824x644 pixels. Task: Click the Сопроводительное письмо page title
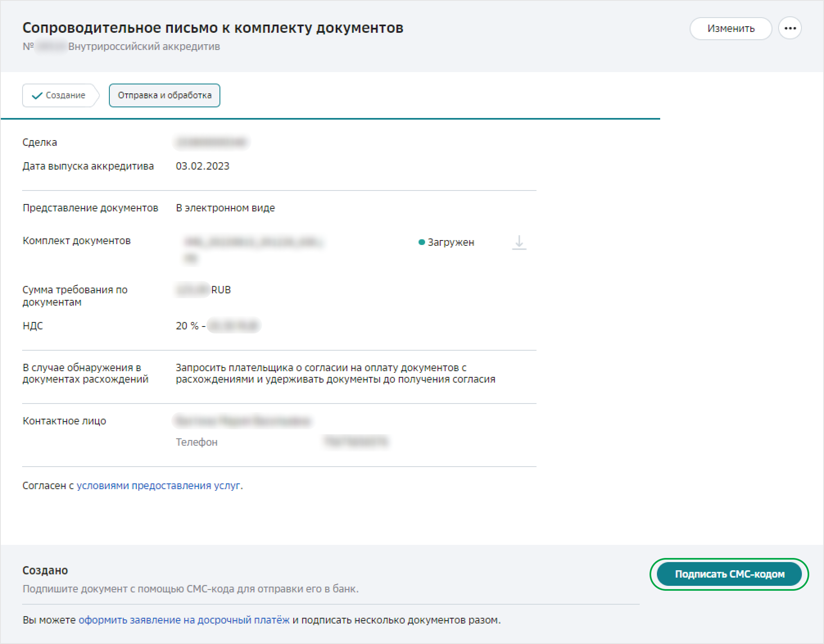(213, 27)
